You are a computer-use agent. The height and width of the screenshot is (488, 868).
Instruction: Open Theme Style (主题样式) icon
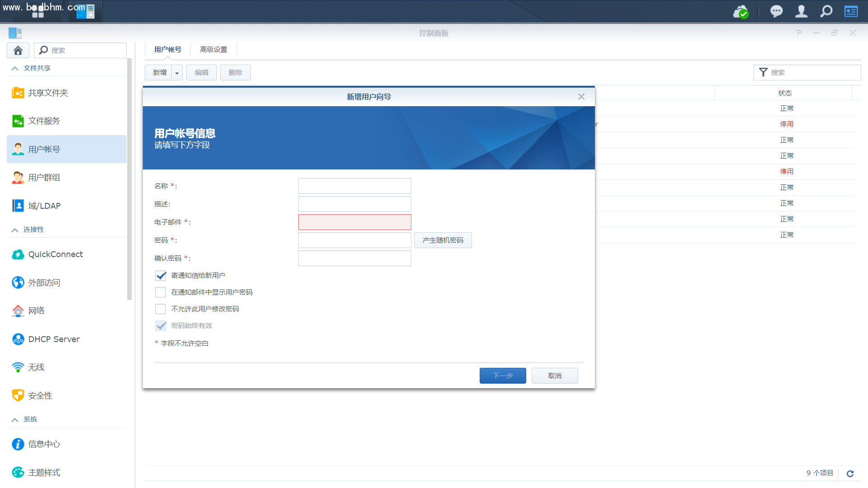18,472
